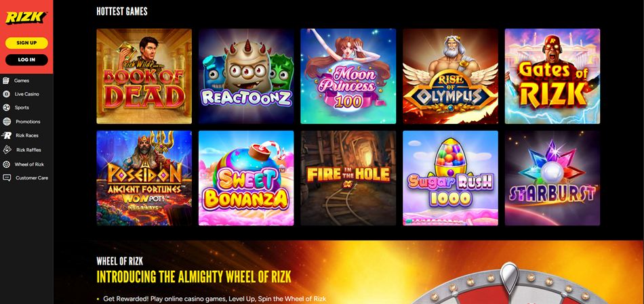The height and width of the screenshot is (304, 644).
Task: Select the Sugar Rush 1000 thumbnail
Action: [x=451, y=178]
